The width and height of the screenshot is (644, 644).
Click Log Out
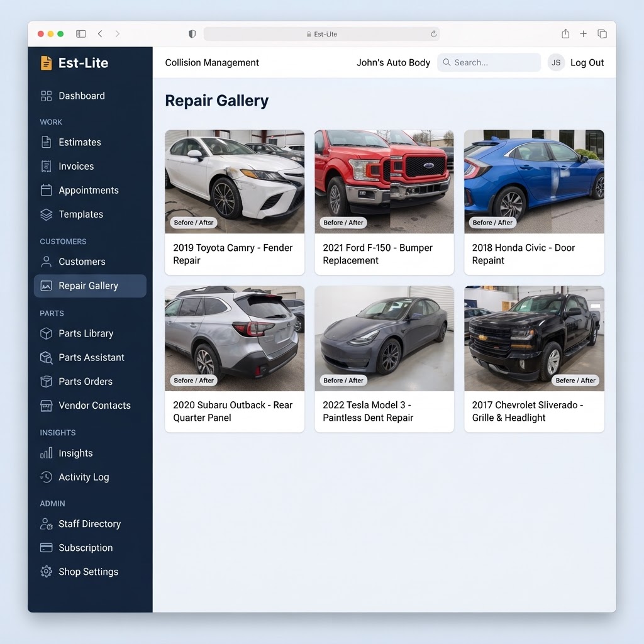[587, 62]
